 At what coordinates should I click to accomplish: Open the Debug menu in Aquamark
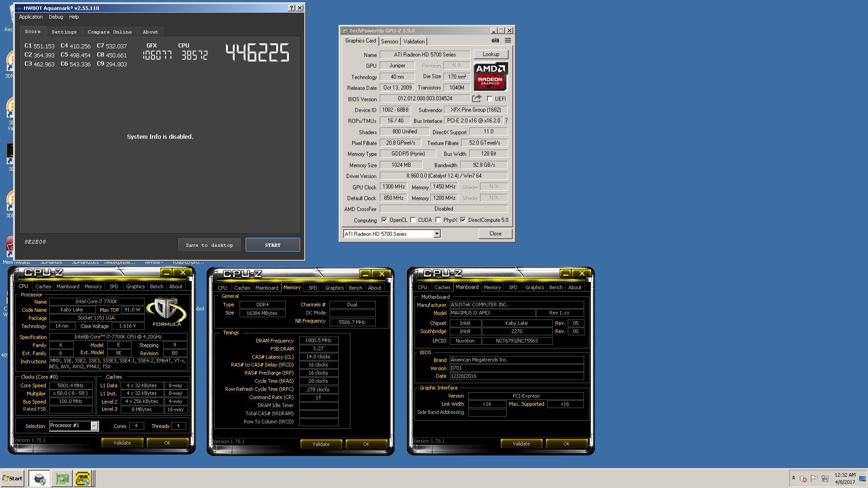[56, 17]
